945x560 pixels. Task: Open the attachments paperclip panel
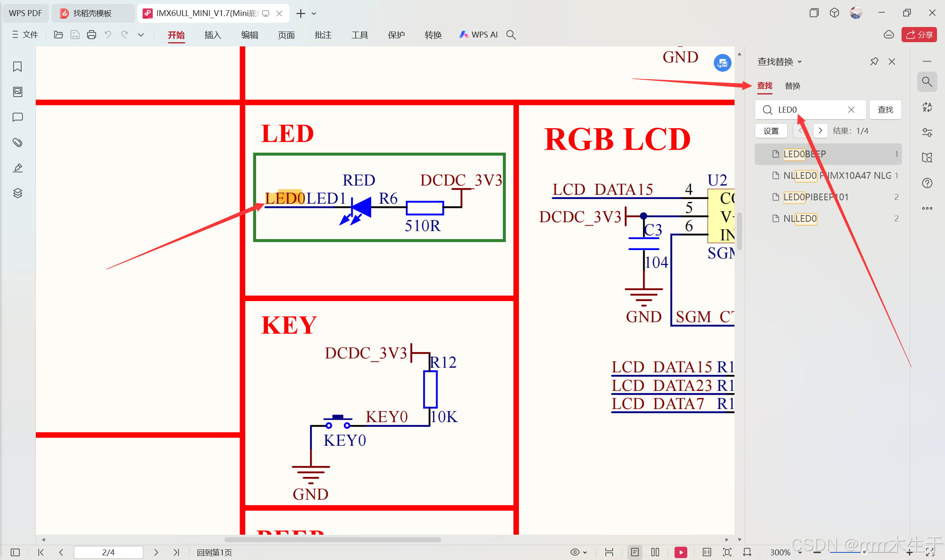tap(17, 143)
